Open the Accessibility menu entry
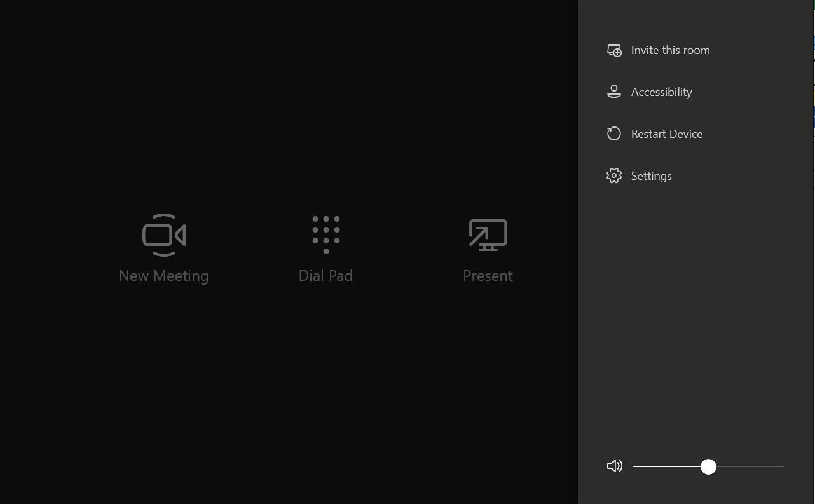 pos(650,92)
